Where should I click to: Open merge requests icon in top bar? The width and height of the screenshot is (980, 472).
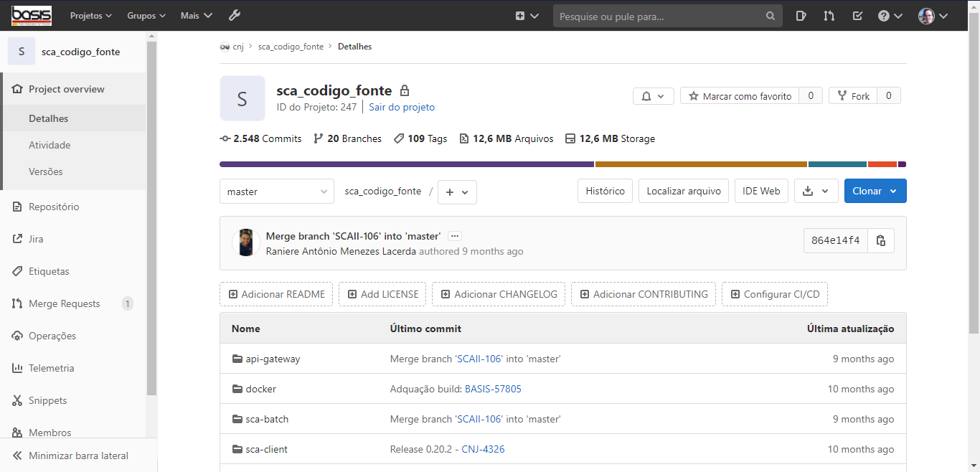pyautogui.click(x=829, y=14)
